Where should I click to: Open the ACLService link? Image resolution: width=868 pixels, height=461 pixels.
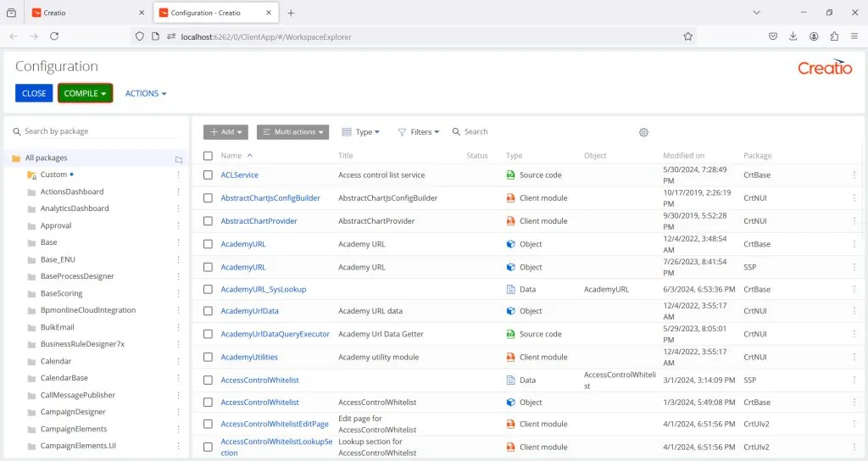click(239, 175)
